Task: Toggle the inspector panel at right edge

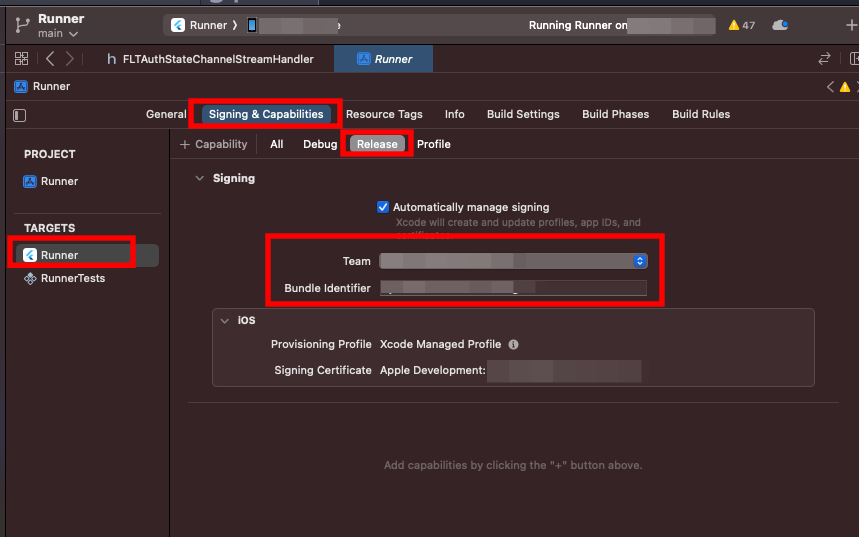Action: click(854, 59)
